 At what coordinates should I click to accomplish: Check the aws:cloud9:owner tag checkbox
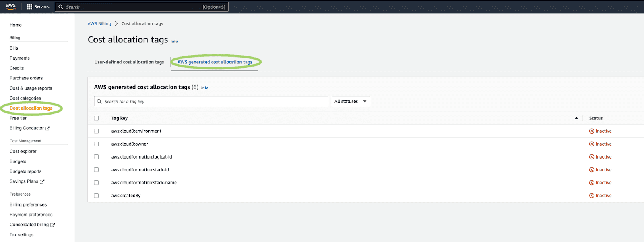(x=96, y=144)
